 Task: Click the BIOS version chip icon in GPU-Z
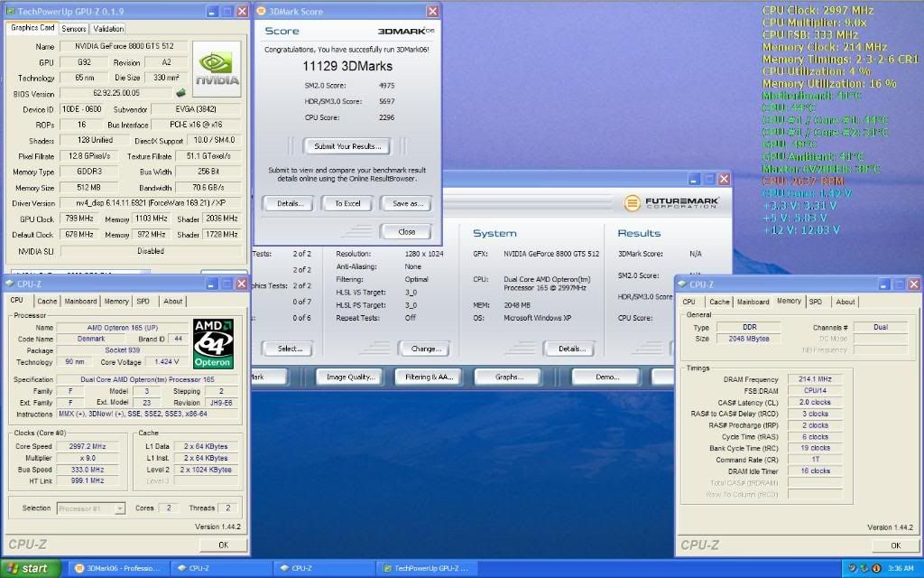tap(180, 93)
